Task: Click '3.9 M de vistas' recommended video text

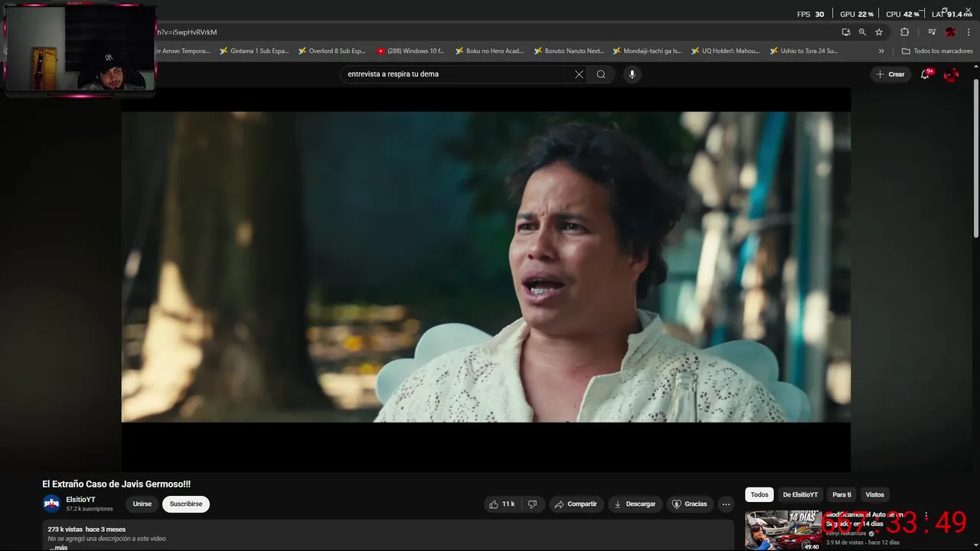Action: tap(844, 543)
